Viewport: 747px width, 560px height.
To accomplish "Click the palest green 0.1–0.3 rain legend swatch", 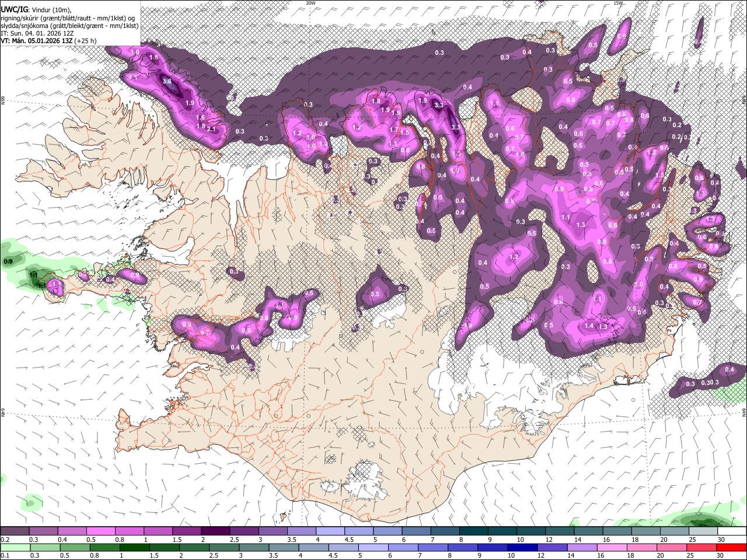I will tap(15, 547).
